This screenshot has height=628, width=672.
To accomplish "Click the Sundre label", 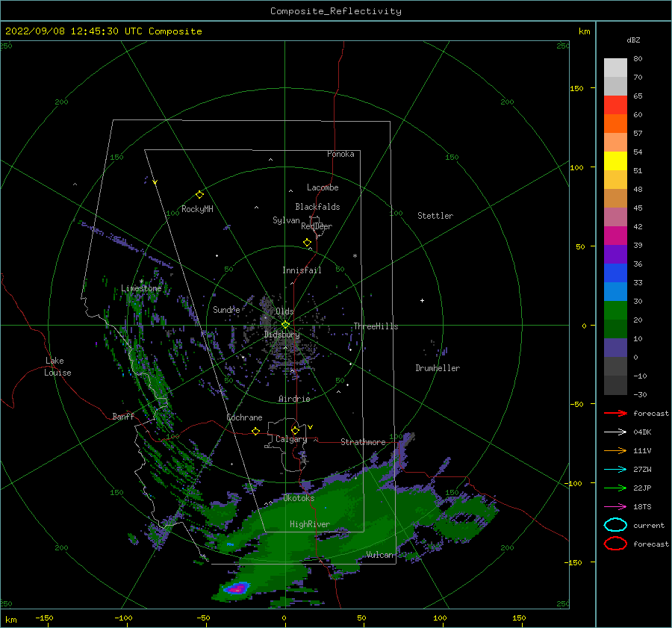I will (226, 309).
